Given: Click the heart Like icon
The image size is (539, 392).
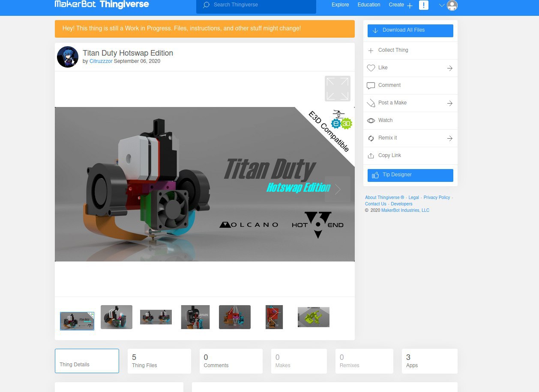Looking at the screenshot, I should pos(371,68).
